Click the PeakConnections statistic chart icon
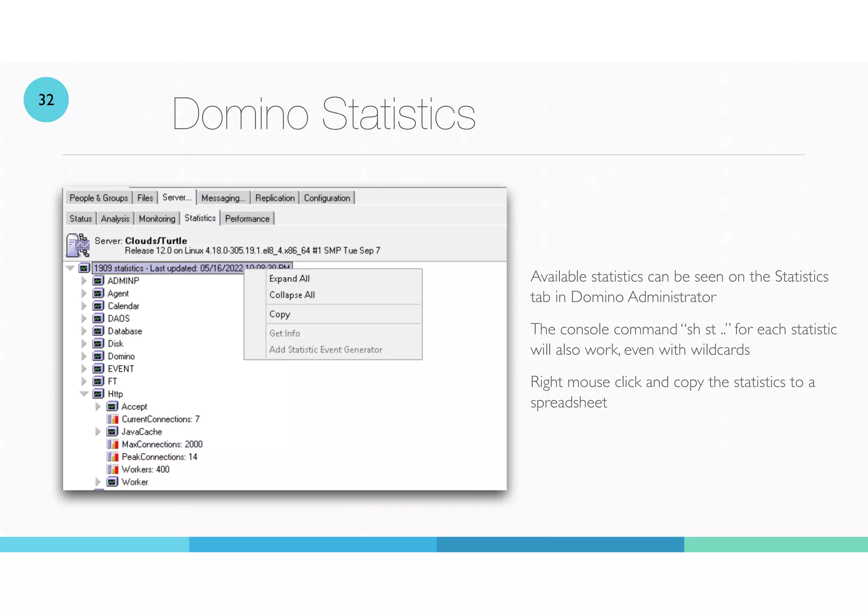Viewport: 868px width, 614px height. click(113, 457)
